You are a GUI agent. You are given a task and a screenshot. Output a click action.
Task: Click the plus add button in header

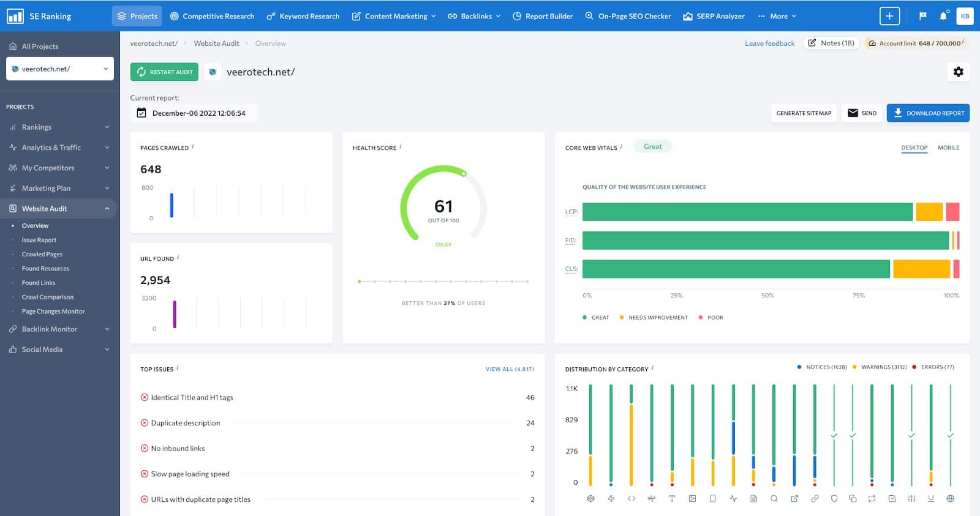click(x=889, y=16)
